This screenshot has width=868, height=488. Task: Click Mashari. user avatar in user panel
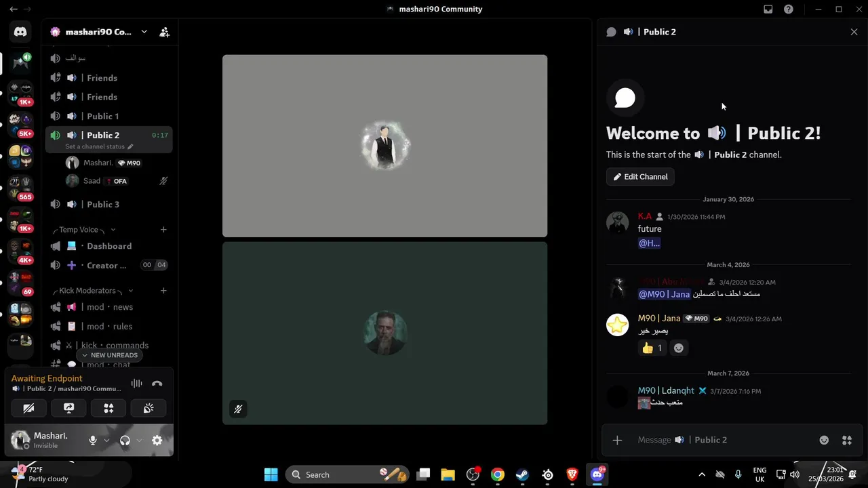20,440
